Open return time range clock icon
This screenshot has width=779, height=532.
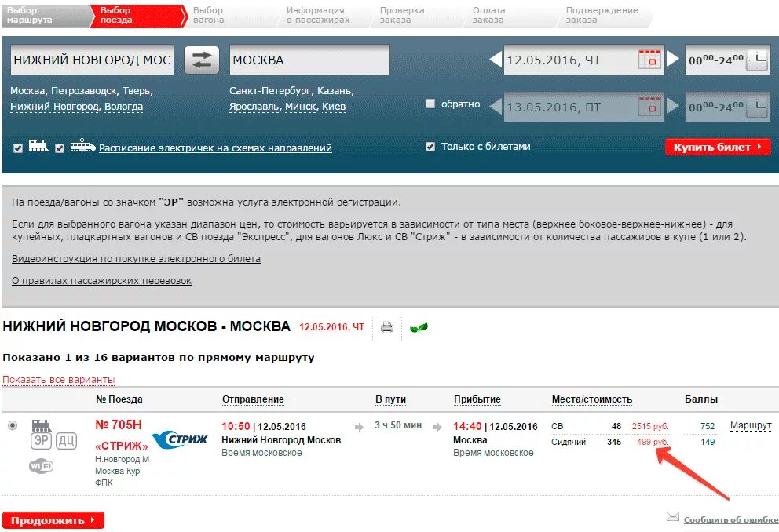pyautogui.click(x=758, y=107)
